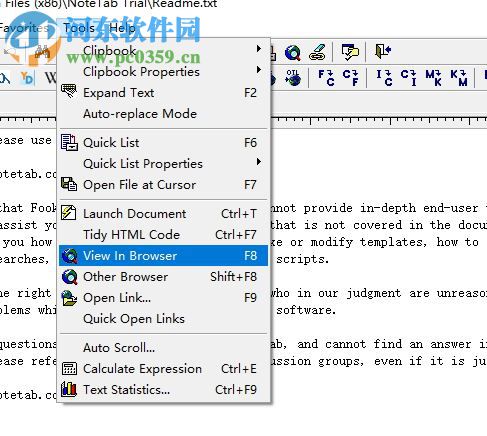Expand the Clipbook submenu
487x436 pixels.
[164, 50]
